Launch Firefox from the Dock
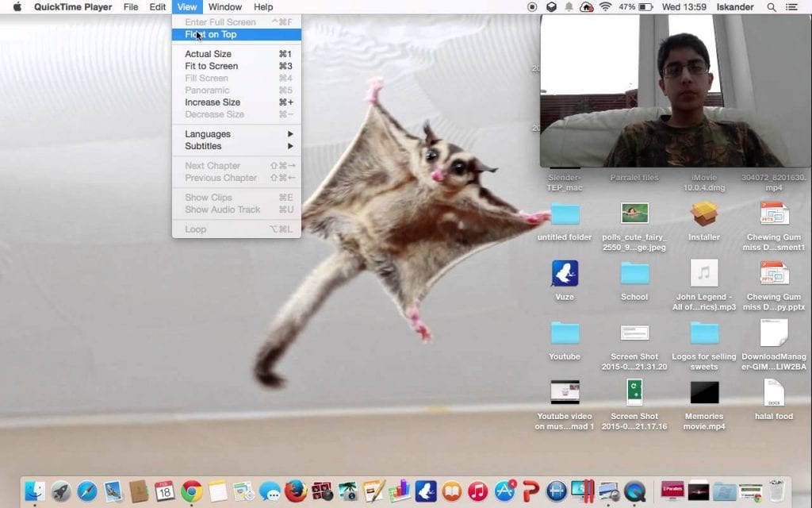Viewport: 812px width, 508px height. [x=294, y=492]
